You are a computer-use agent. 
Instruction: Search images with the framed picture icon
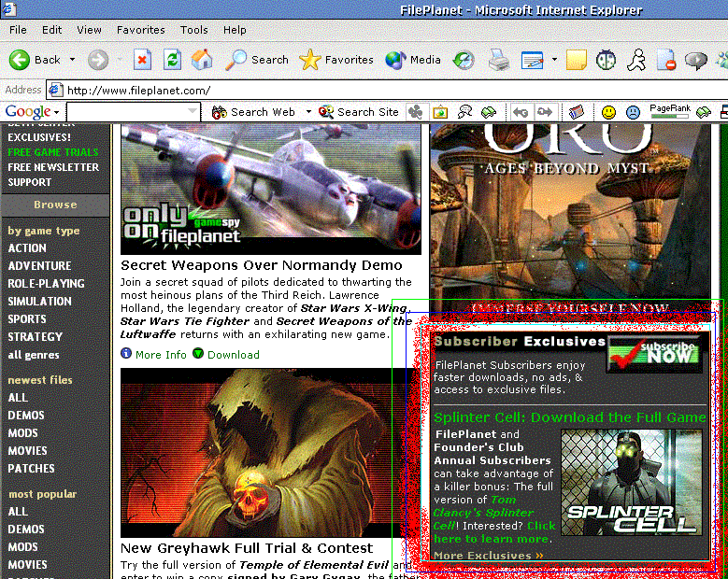tap(439, 112)
